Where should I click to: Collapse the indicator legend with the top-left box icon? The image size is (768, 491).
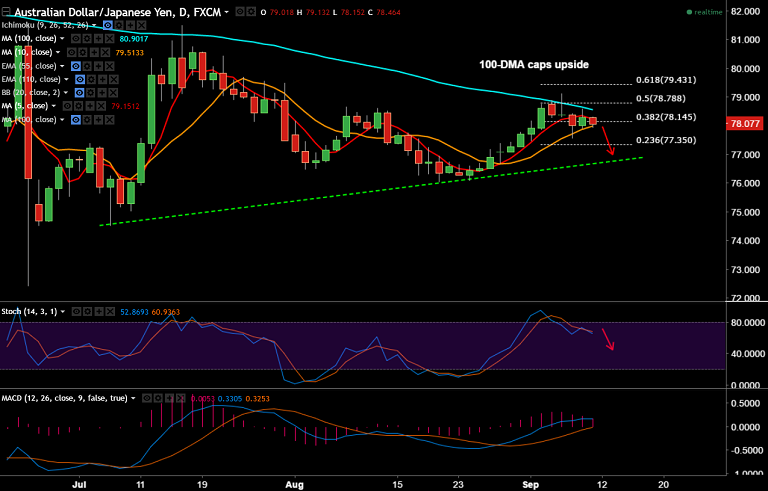[6, 12]
